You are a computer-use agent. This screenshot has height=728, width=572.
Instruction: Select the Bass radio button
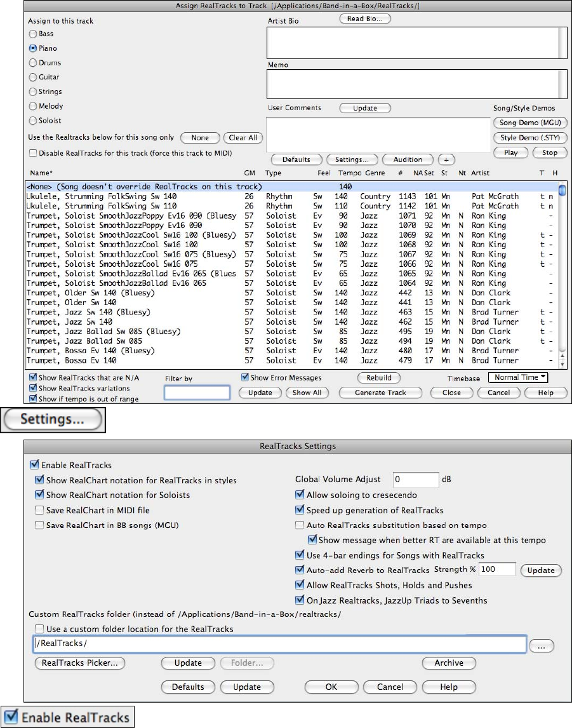click(x=33, y=34)
